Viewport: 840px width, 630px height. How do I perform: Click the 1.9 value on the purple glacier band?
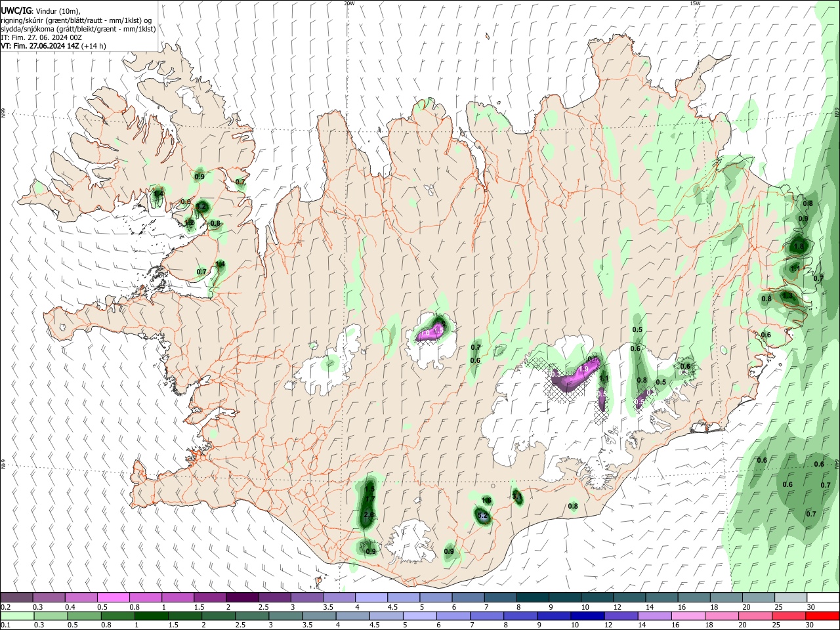583,369
